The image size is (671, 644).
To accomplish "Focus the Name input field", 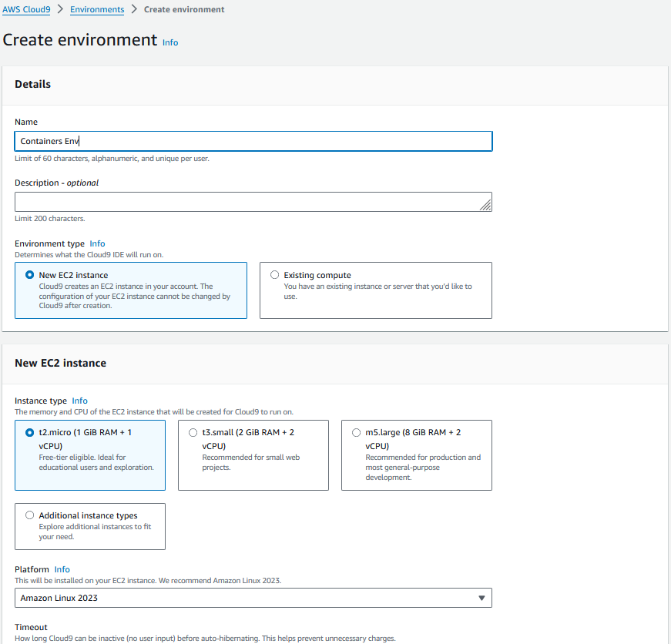I will 253,141.
